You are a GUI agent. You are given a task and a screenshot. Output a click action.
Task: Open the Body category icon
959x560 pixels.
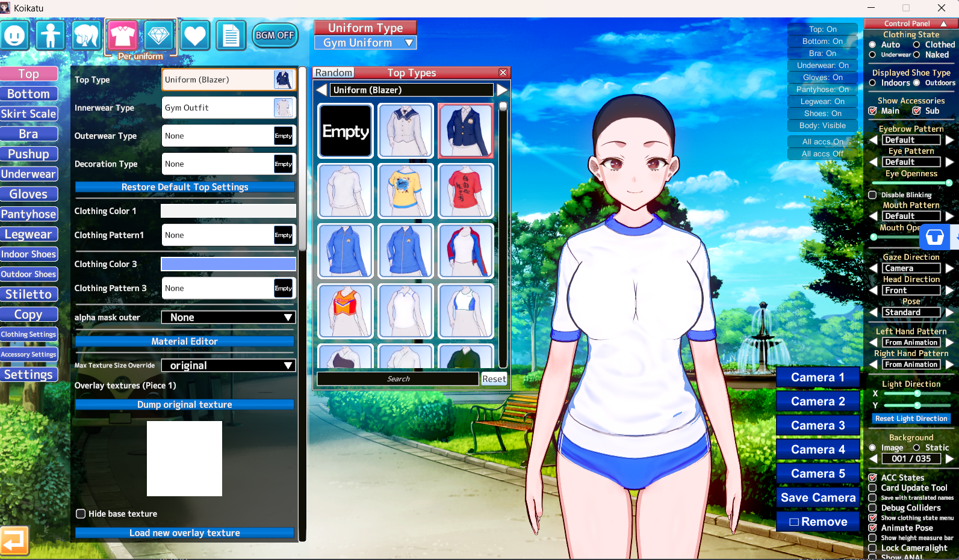[x=51, y=36]
